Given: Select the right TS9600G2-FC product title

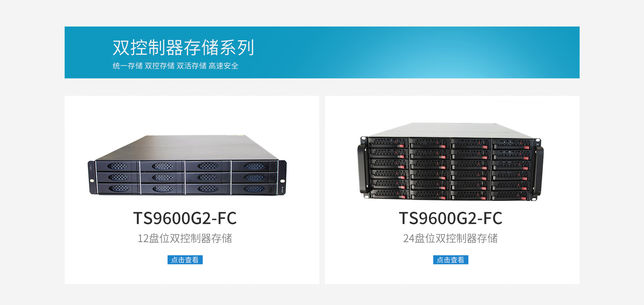Looking at the screenshot, I should (450, 218).
